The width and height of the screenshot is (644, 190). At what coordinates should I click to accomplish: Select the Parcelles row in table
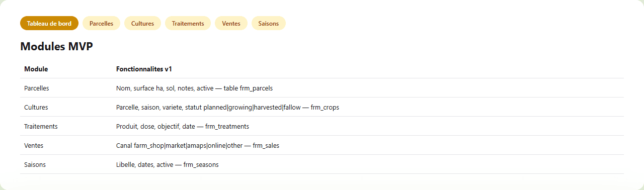pos(322,88)
